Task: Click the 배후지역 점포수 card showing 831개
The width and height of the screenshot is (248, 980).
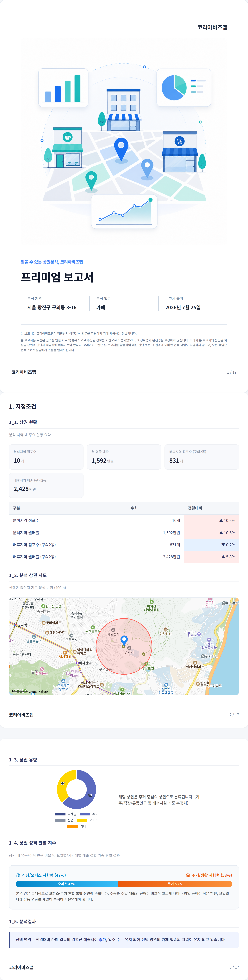Action: click(x=202, y=457)
